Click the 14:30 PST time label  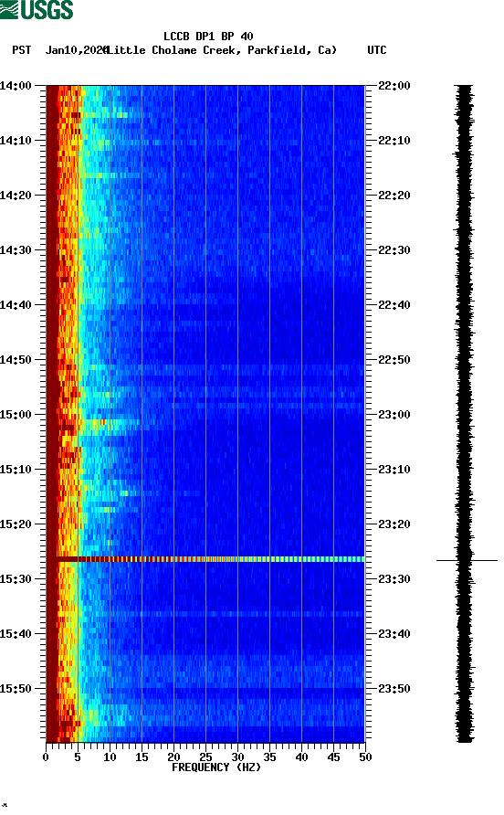16,250
